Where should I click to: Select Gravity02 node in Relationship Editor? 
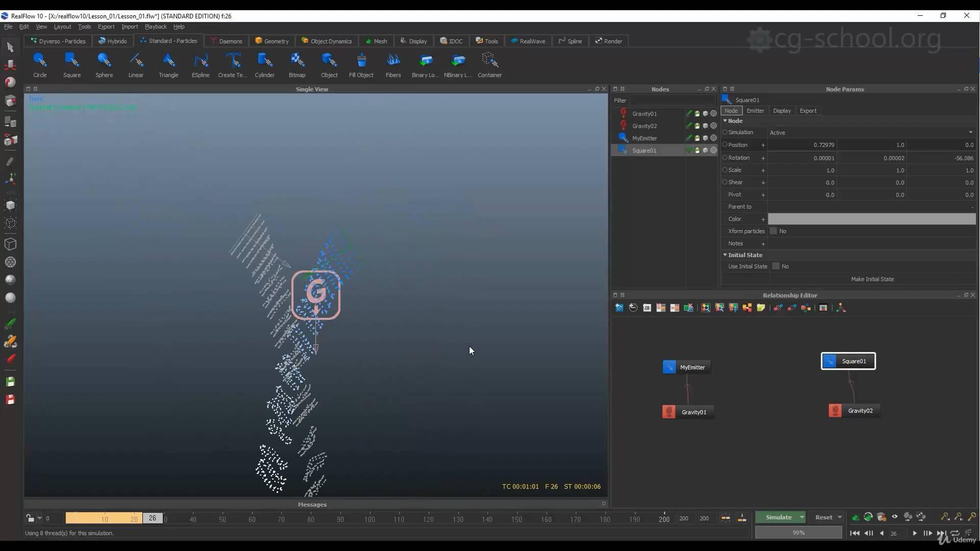(x=854, y=411)
